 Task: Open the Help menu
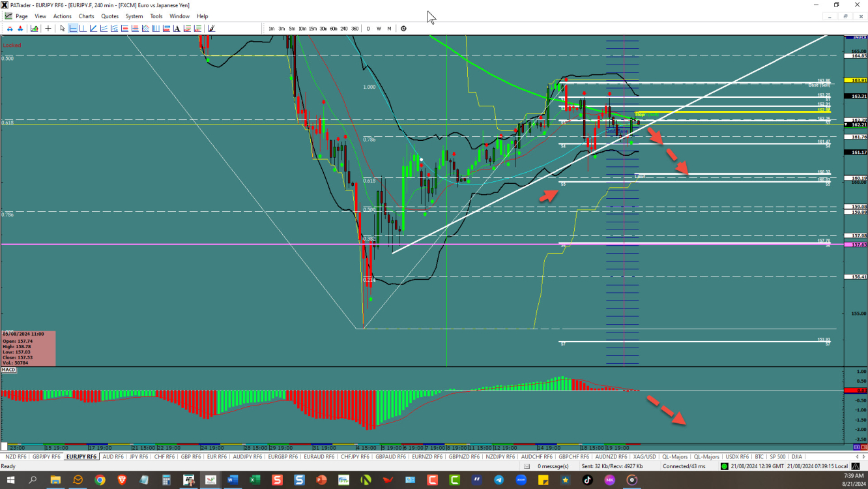point(203,16)
